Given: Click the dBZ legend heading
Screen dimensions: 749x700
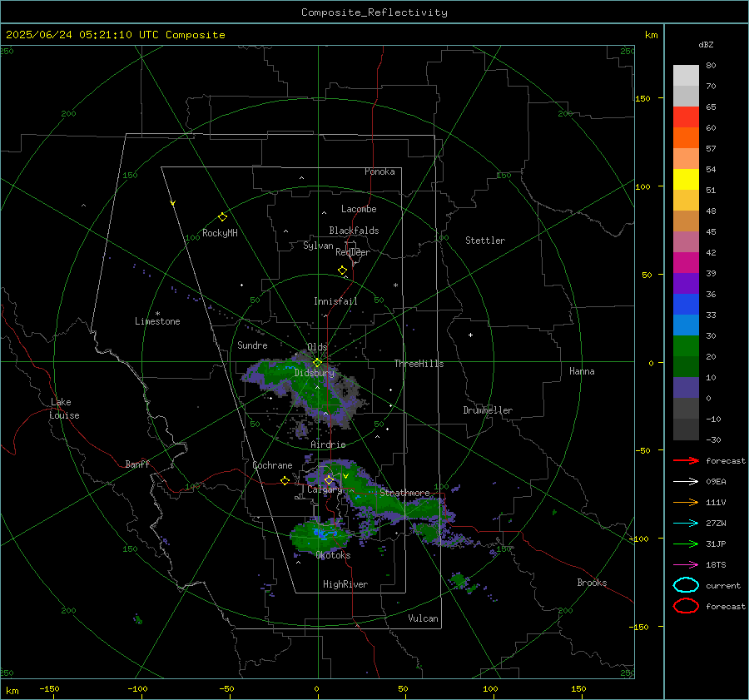Looking at the screenshot, I should (x=706, y=44).
